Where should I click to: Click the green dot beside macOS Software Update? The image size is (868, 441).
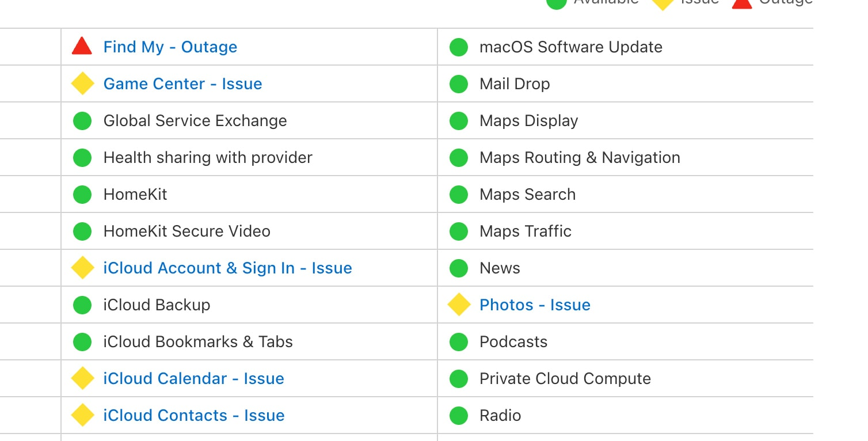(x=459, y=47)
